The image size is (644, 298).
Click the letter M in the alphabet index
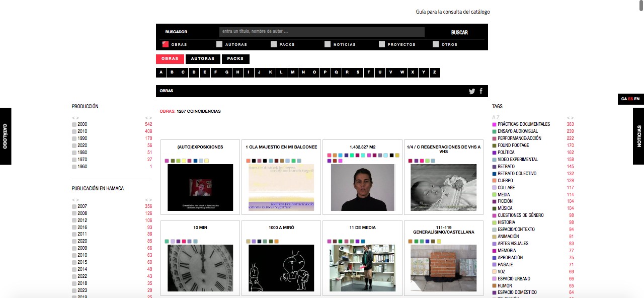(x=293, y=72)
